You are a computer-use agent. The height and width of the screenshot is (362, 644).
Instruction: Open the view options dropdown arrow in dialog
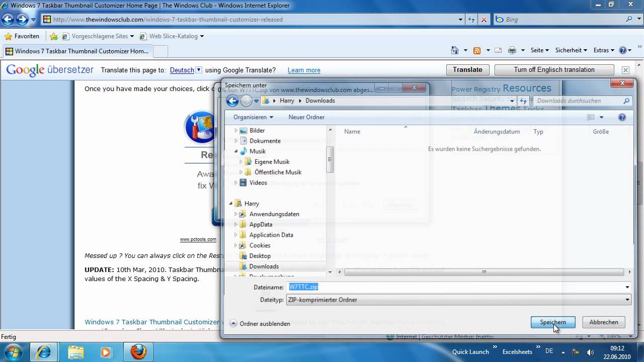(601, 117)
